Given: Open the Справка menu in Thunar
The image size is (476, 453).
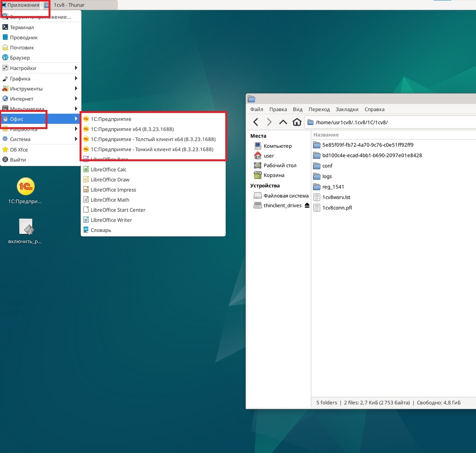Looking at the screenshot, I should coord(374,109).
